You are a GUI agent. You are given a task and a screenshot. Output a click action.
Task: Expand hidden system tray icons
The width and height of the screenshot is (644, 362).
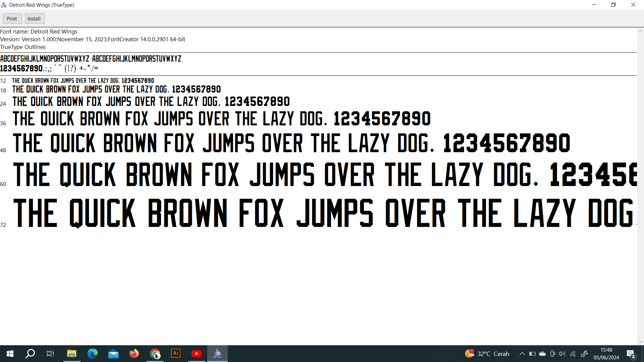(522, 354)
